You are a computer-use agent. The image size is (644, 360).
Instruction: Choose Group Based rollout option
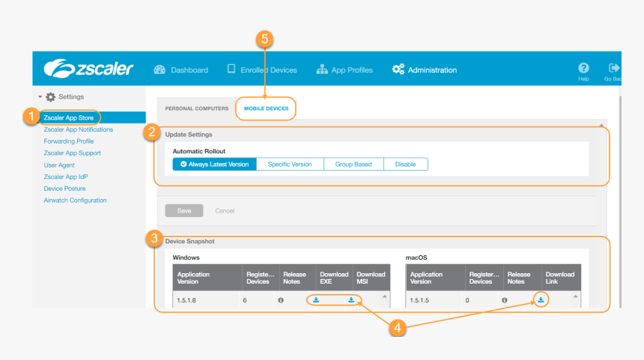353,164
